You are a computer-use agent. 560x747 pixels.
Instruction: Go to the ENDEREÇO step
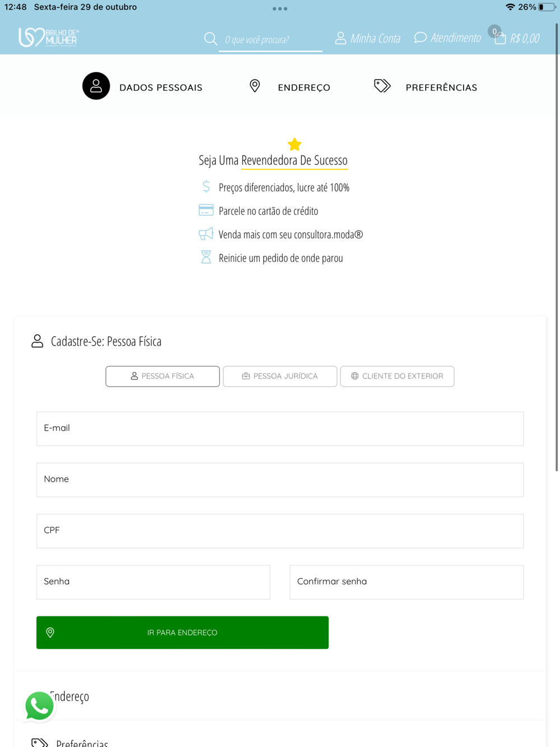(x=304, y=87)
